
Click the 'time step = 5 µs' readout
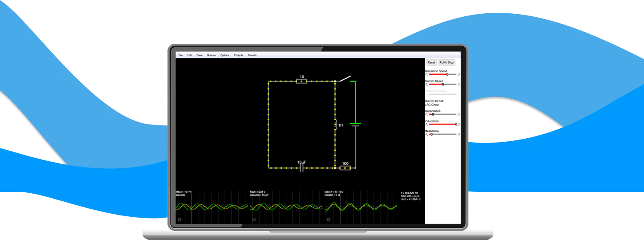410,196
